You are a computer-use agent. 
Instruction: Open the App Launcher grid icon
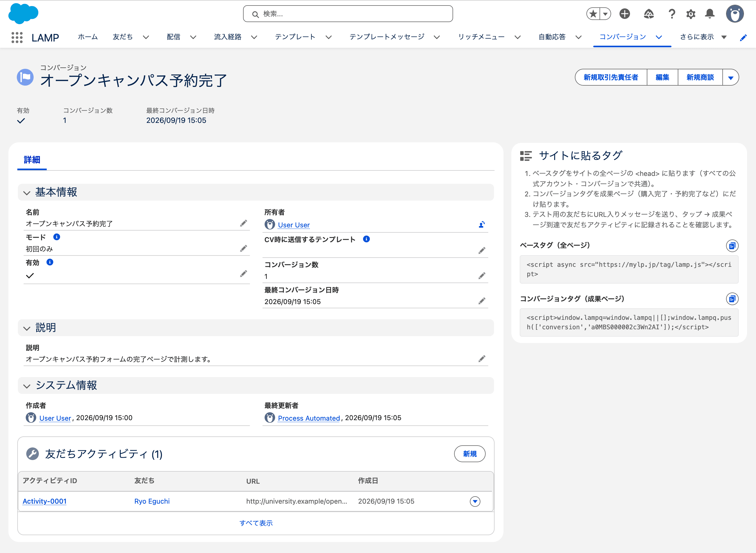click(17, 37)
